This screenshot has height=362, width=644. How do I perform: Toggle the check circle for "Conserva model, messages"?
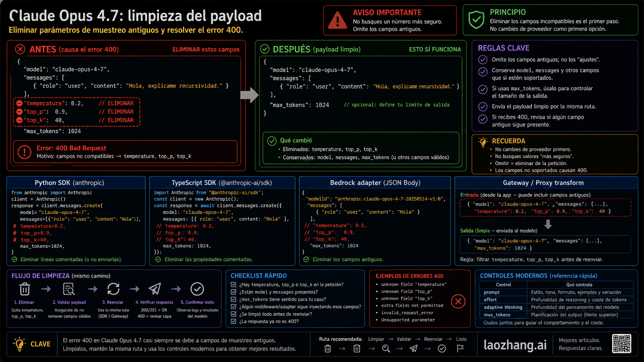click(x=483, y=72)
